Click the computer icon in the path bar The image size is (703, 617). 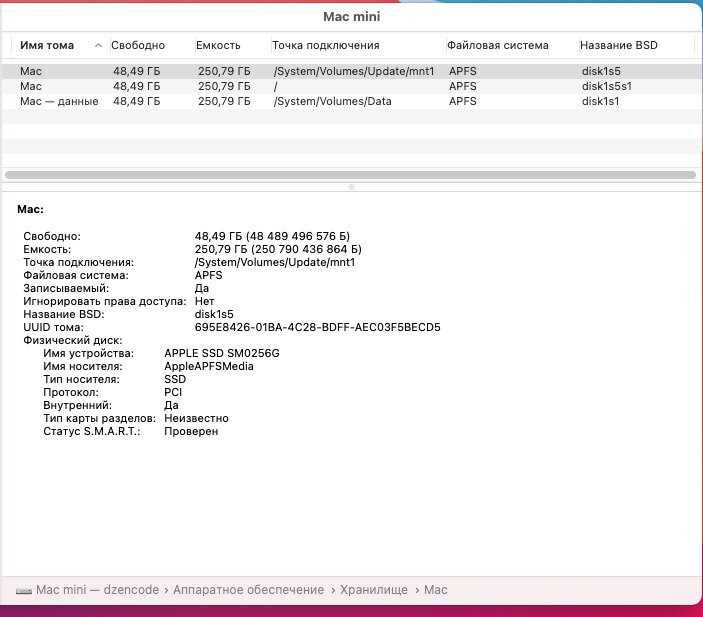[x=24, y=591]
